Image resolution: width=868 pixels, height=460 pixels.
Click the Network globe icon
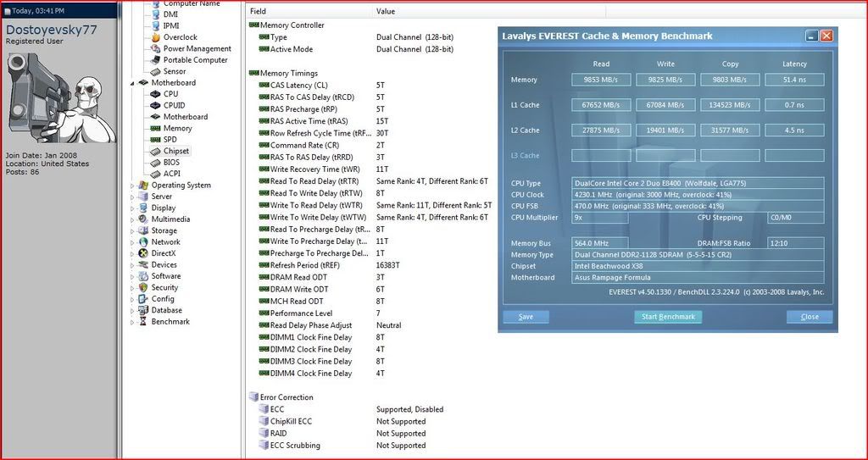[142, 242]
